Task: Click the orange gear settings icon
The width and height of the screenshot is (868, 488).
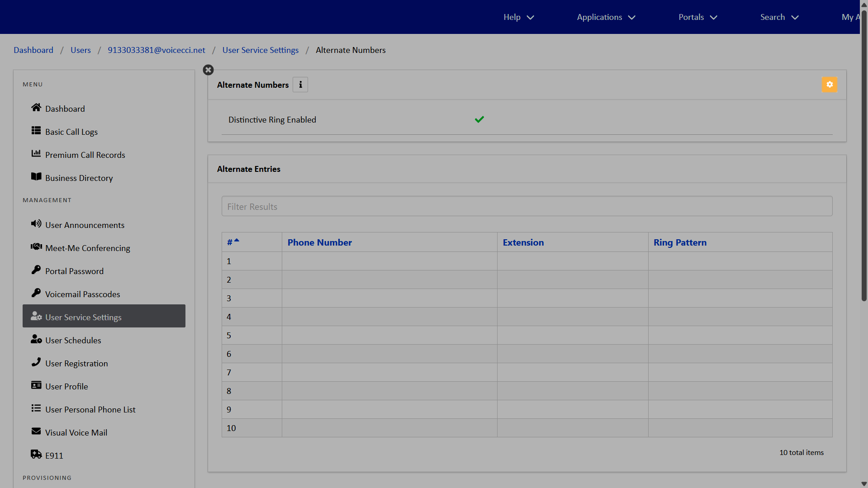Action: point(829,85)
